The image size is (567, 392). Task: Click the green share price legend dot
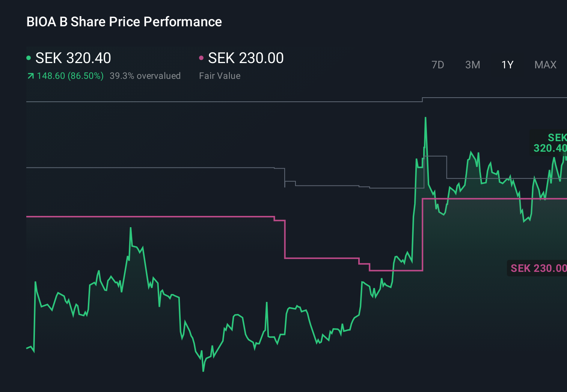[x=29, y=57]
